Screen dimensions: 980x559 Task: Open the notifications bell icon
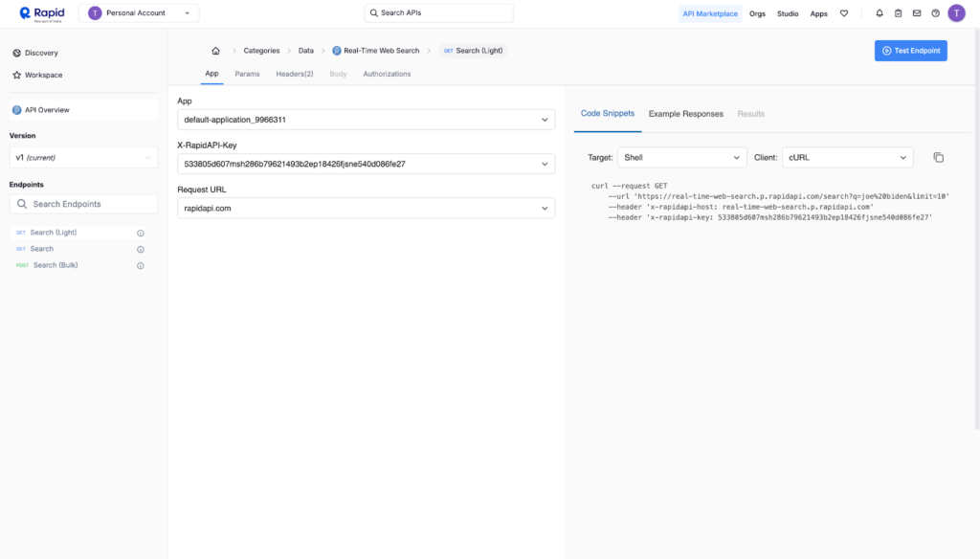pyautogui.click(x=880, y=13)
